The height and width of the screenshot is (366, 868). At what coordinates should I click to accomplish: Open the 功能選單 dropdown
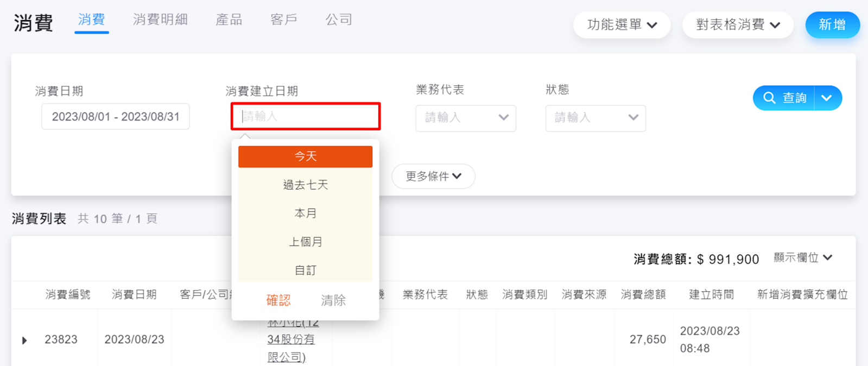[622, 25]
